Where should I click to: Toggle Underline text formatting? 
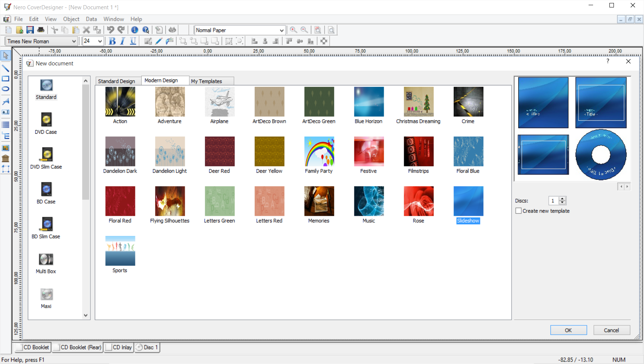133,41
